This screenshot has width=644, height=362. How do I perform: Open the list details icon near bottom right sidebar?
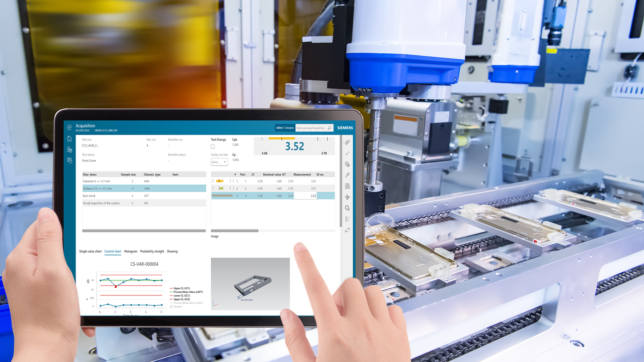[347, 219]
